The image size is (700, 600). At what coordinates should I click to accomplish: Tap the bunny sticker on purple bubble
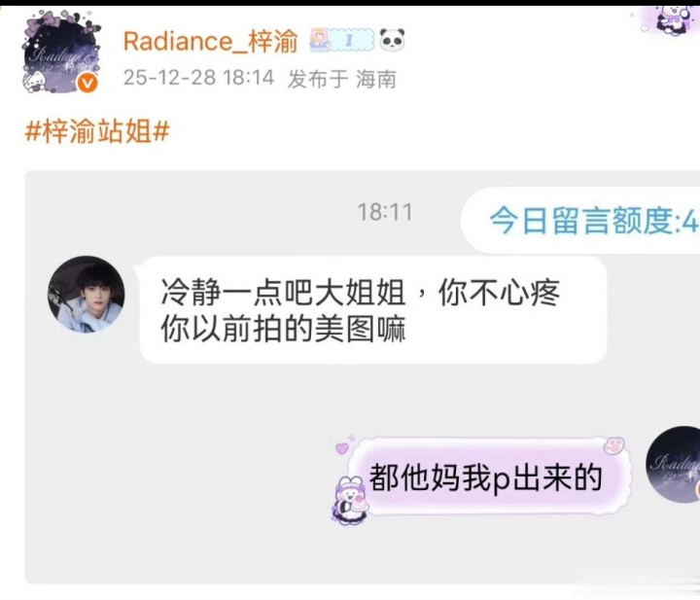[x=350, y=500]
